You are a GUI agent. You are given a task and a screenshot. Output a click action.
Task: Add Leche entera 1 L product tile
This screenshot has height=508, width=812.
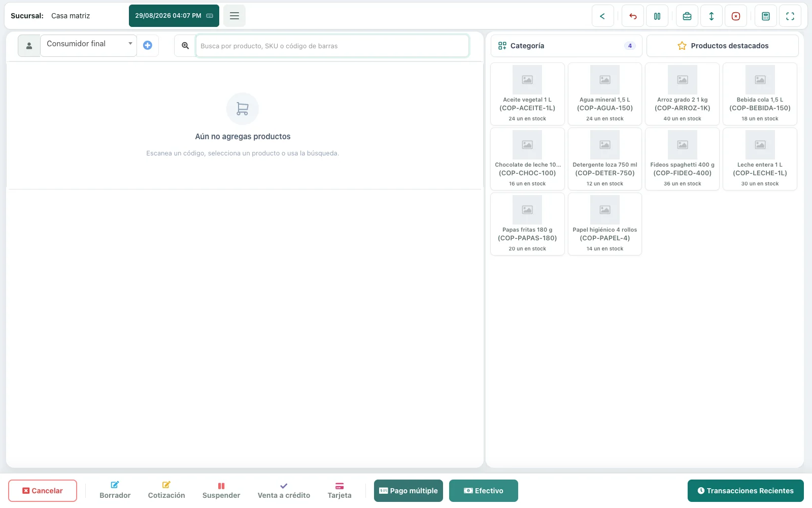760,159
